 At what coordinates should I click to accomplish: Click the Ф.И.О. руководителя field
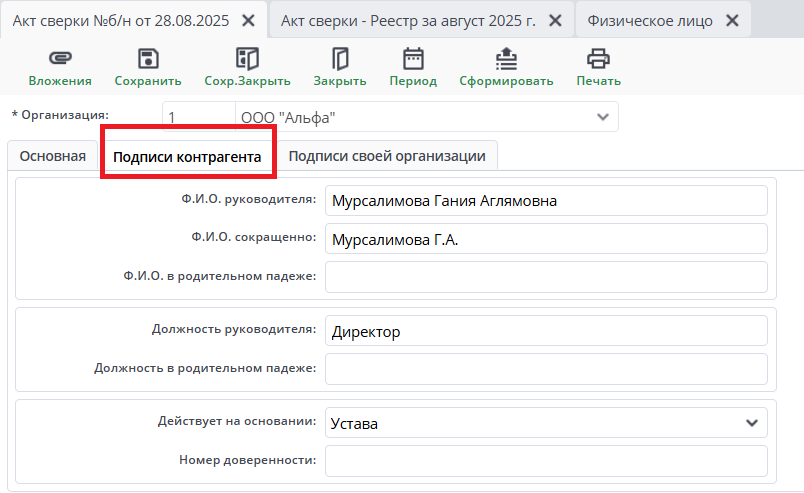(x=545, y=201)
